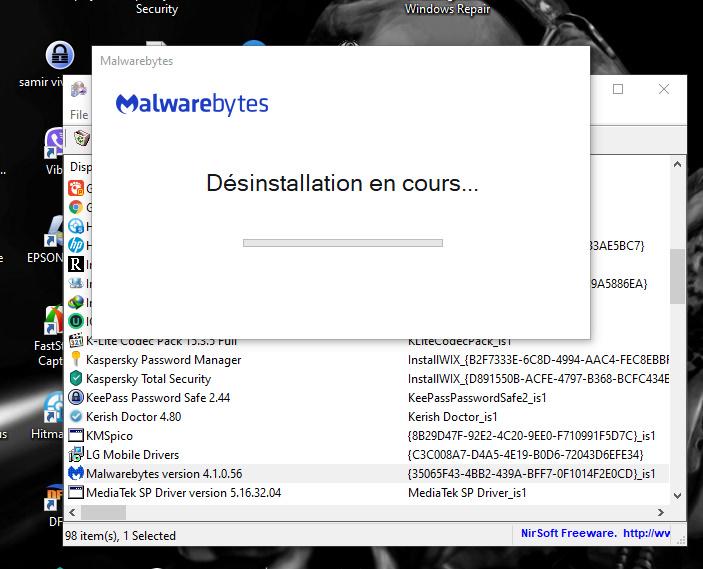703x569 pixels.
Task: Open the NirSoft Freeware link
Action: (595, 533)
